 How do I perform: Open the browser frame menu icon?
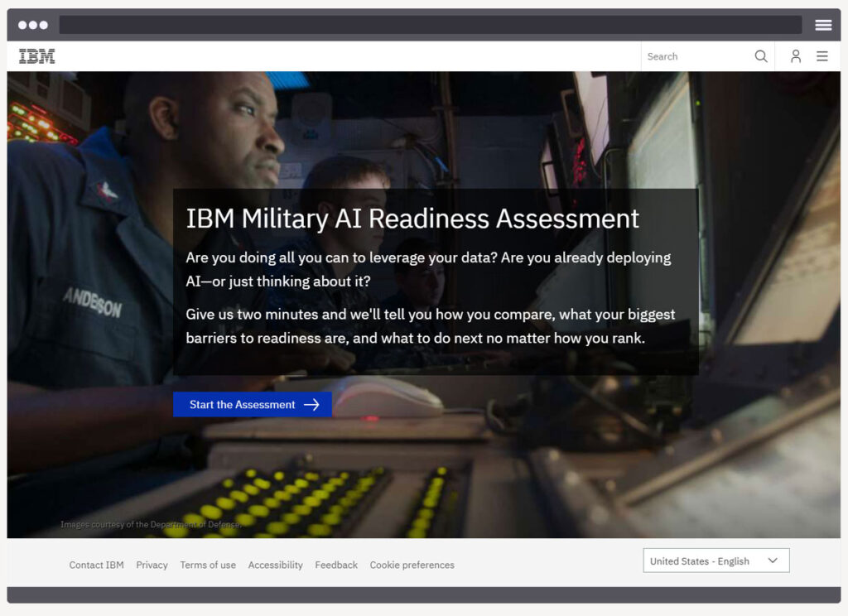coord(823,25)
